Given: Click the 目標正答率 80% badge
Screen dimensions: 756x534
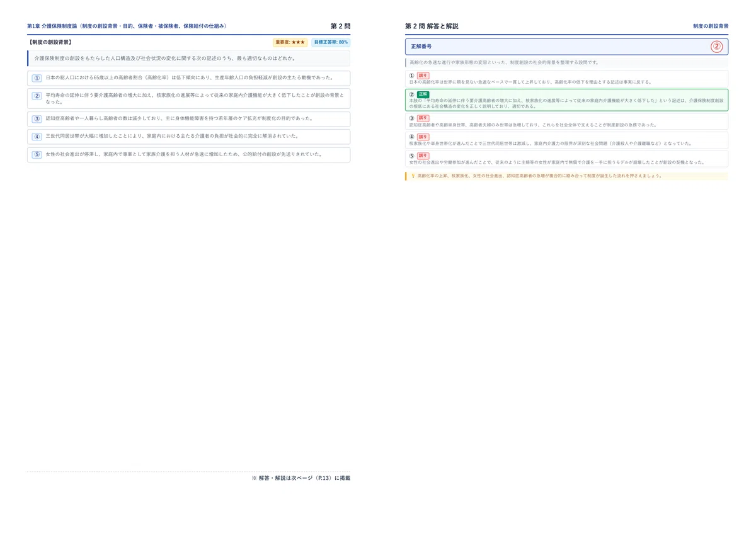Looking at the screenshot, I should tap(331, 42).
